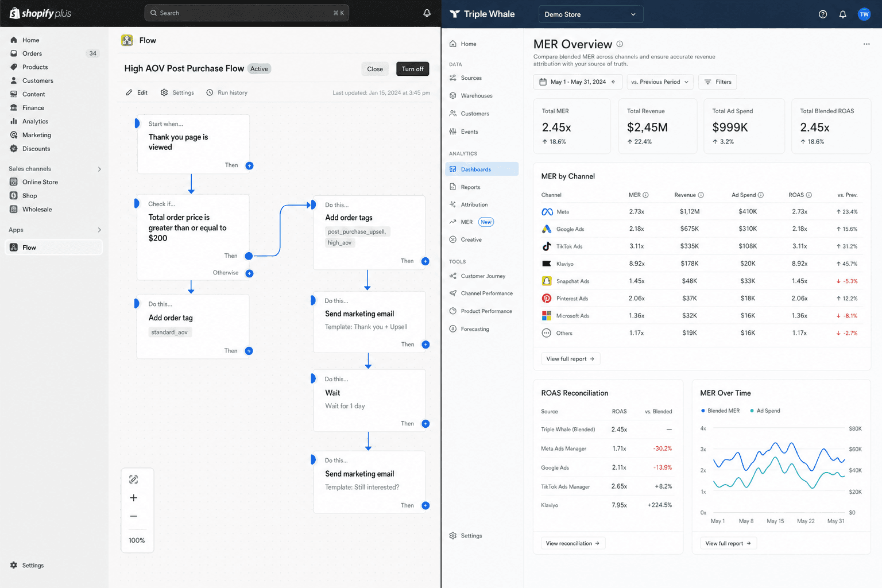Open the three-dot menu on MER Overview
882x588 pixels.
click(866, 44)
